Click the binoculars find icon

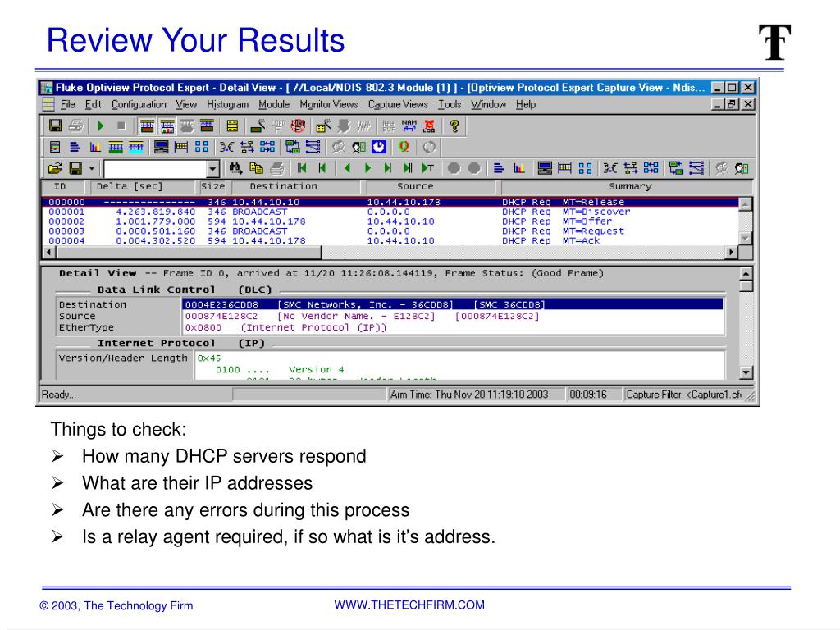pyautogui.click(x=235, y=169)
